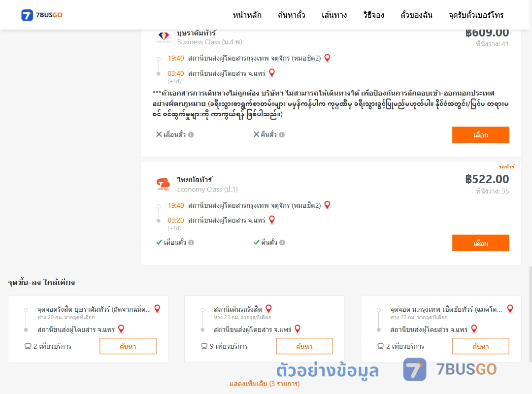The width and height of the screenshot is (532, 394).
Task: Click the Business Class (ม.4 พ) label
Action: click(x=209, y=42)
